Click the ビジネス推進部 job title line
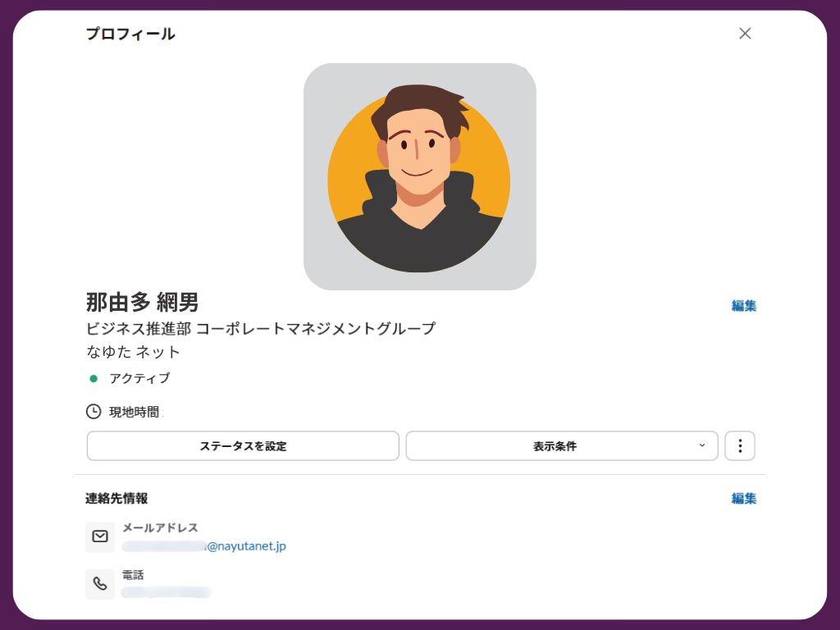This screenshot has height=630, width=840. coord(261,329)
